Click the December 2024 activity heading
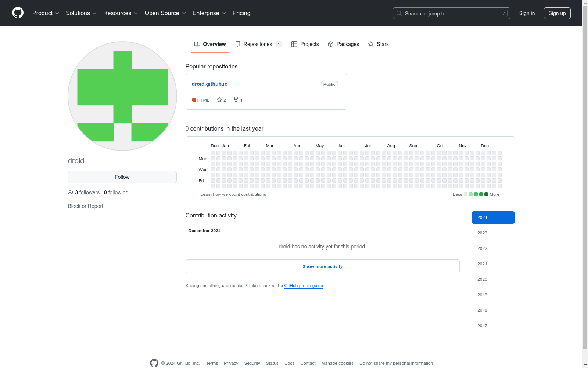The height and width of the screenshot is (368, 588). pos(205,231)
